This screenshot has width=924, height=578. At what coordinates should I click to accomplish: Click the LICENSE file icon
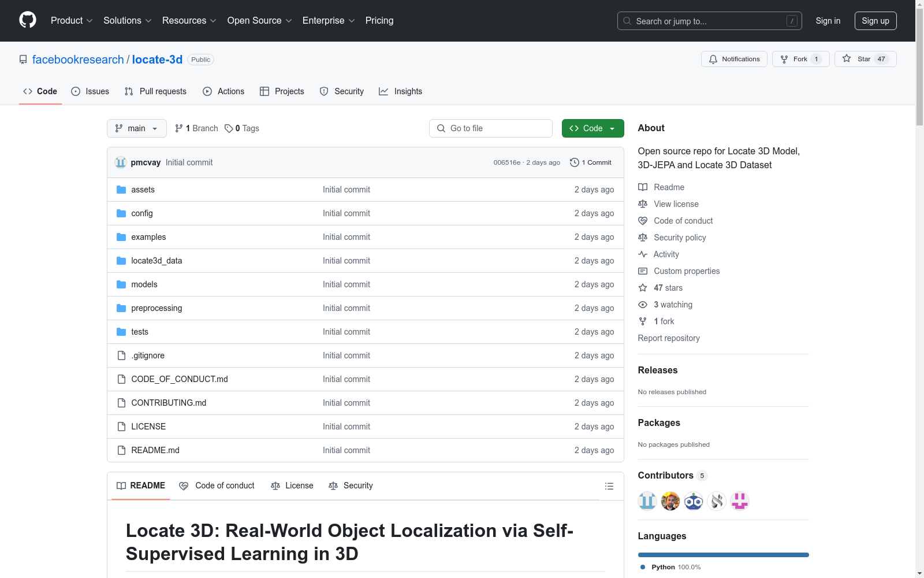(121, 427)
